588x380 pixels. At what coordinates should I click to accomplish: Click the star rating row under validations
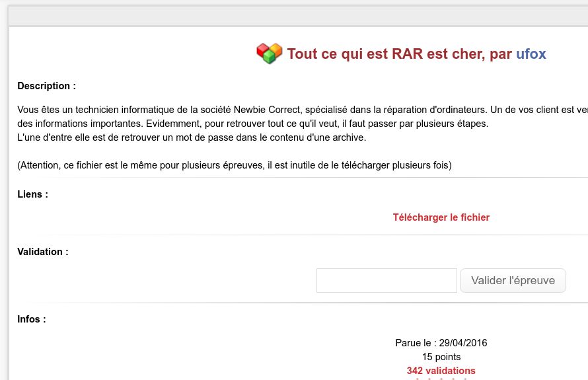point(441,379)
